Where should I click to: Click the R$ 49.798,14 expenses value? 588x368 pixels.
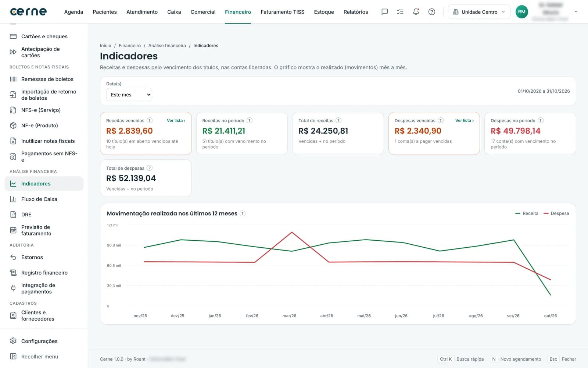point(516,131)
